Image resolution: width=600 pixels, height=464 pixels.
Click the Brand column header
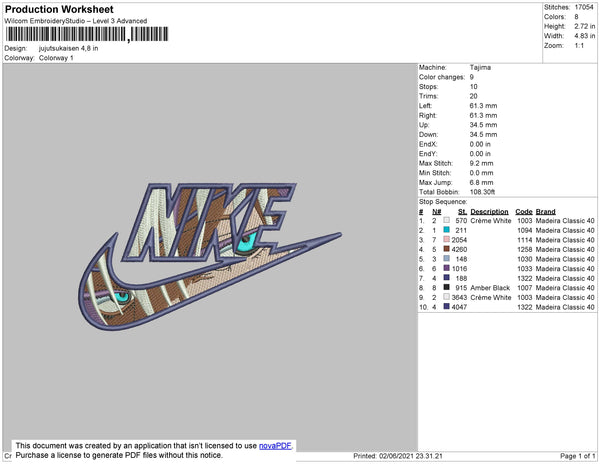point(545,212)
